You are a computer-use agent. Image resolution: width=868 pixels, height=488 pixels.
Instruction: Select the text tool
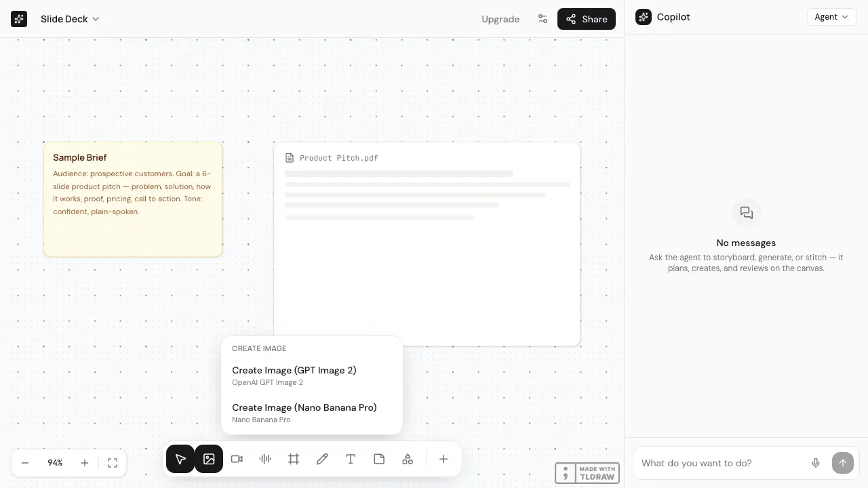351,459
